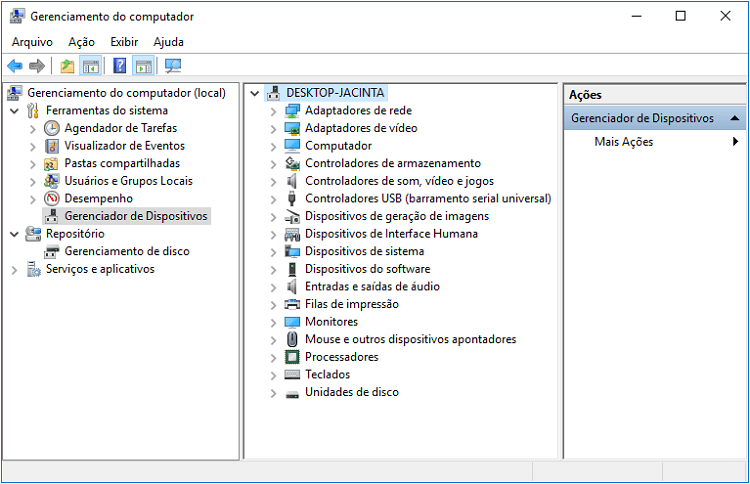The width and height of the screenshot is (750, 484).
Task: Expand the Pastas compartilhadas node
Action: [x=33, y=164]
